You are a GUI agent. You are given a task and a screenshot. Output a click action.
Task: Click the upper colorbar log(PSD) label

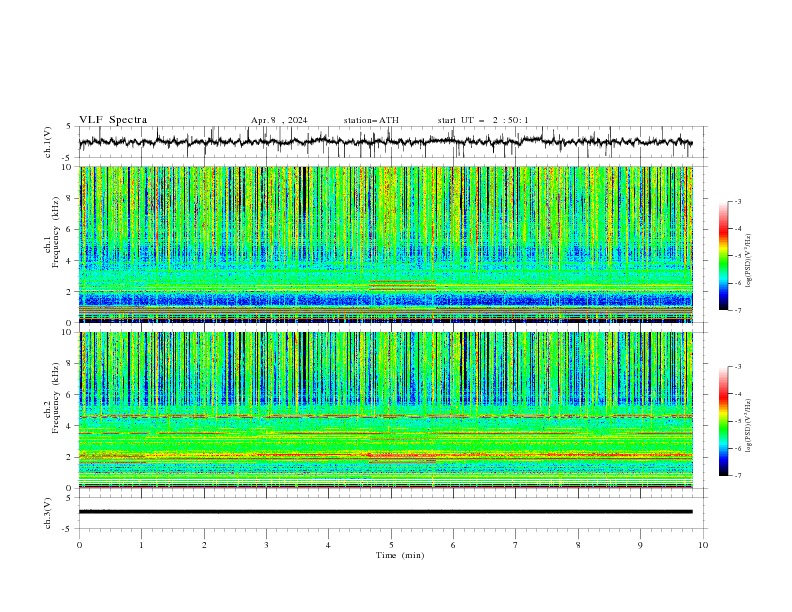pos(749,261)
